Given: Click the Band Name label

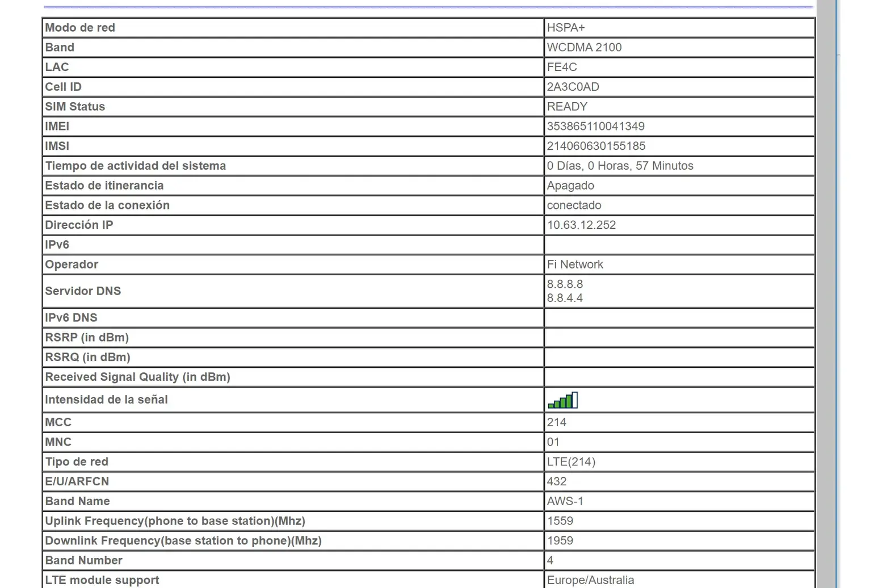Looking at the screenshot, I should pos(78,501).
